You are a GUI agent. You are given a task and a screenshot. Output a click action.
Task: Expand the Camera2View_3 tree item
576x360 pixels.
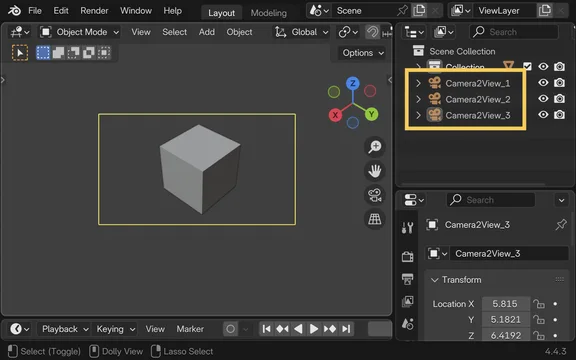click(418, 115)
